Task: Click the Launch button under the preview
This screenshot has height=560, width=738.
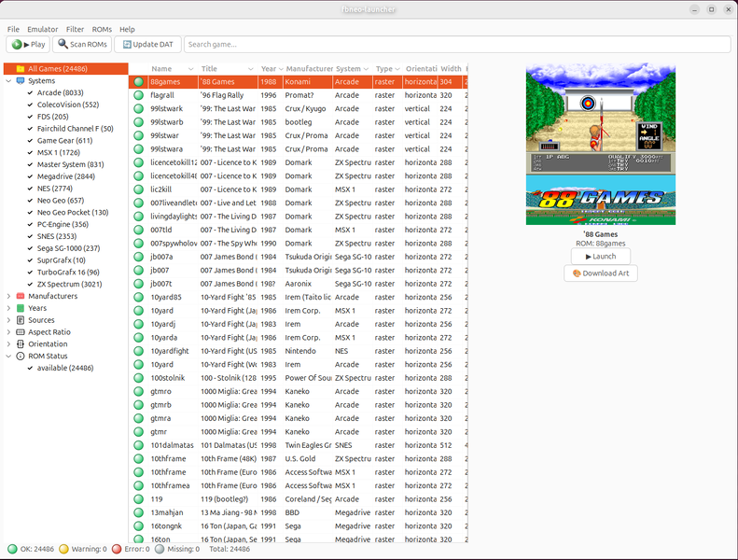Action: coord(601,257)
